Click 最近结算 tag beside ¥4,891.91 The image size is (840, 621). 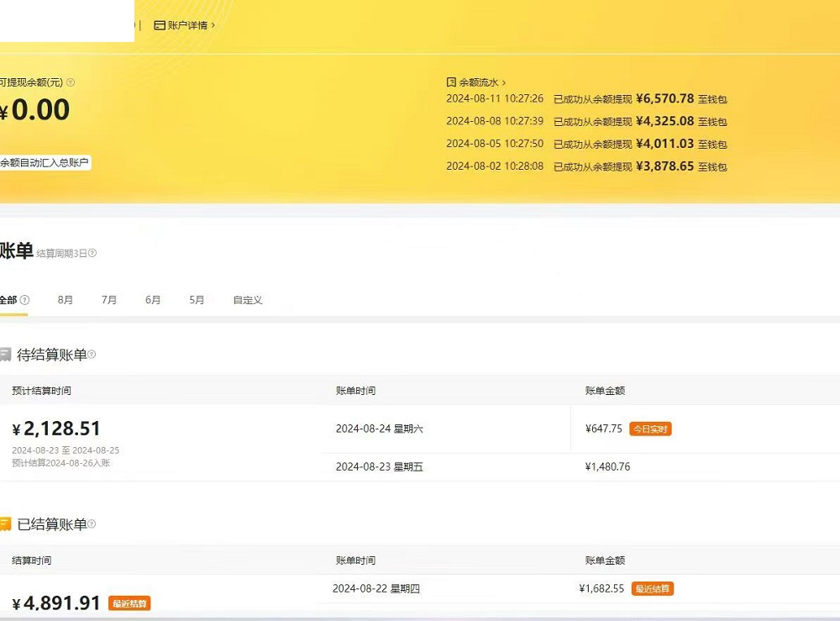[129, 603]
